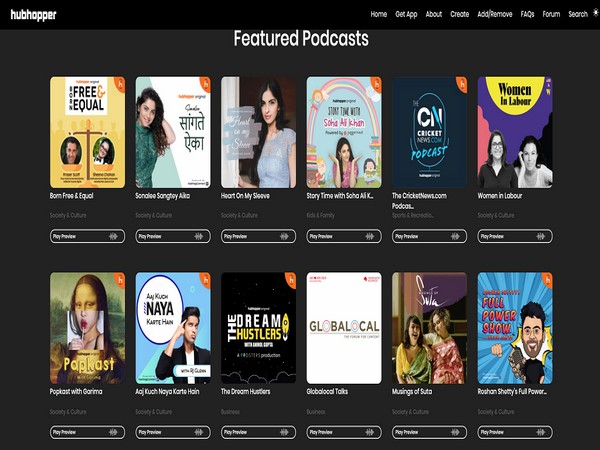Image resolution: width=600 pixels, height=450 pixels.
Task: Click the Women In Labour title text
Action: click(x=500, y=196)
